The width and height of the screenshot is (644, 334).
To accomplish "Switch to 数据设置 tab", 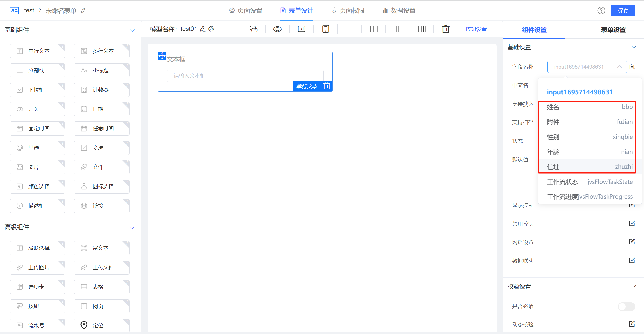I will (399, 11).
